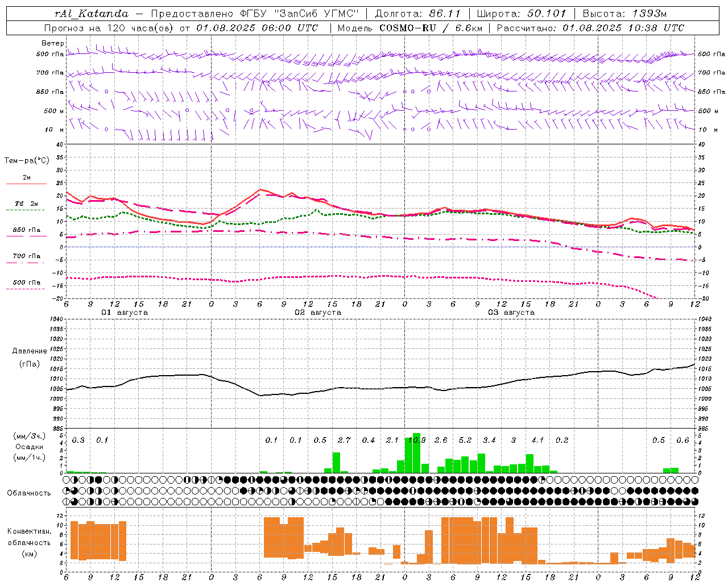Click the precipitation value 0.2
Image resolution: width=728 pixels, height=582 pixels.
562,440
